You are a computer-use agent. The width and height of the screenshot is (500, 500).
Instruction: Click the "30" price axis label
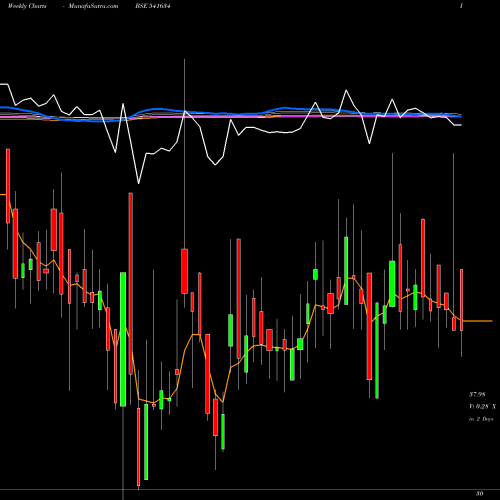(480, 493)
